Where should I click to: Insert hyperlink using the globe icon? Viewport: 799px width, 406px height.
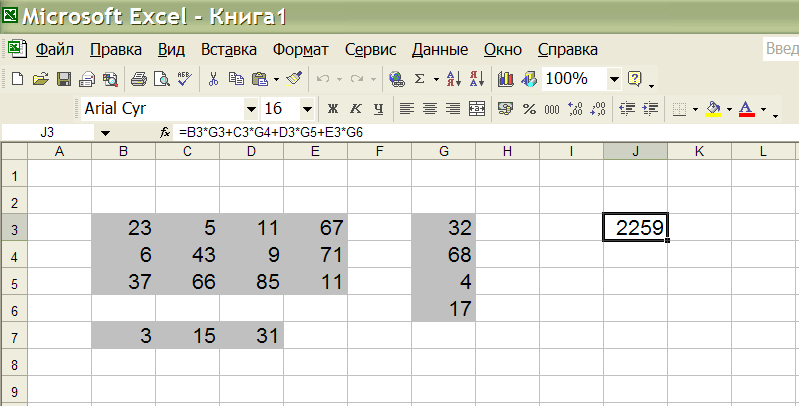click(396, 79)
